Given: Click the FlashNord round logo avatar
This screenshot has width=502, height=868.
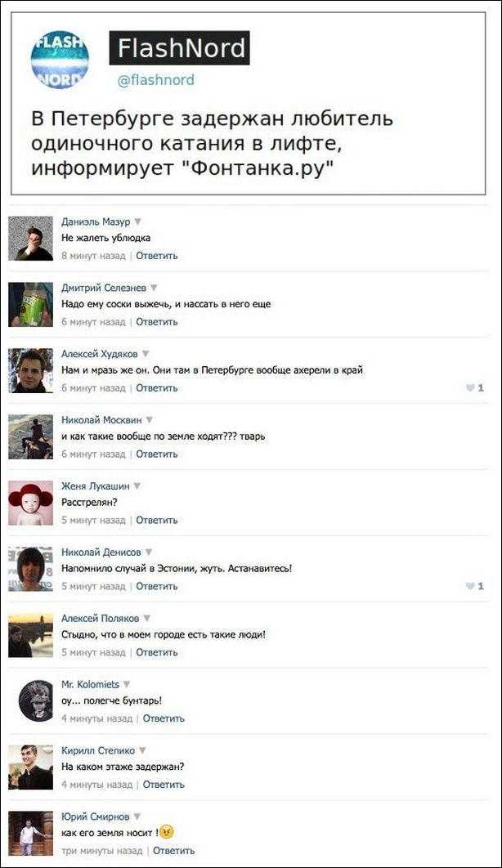Looking at the screenshot, I should tap(59, 59).
